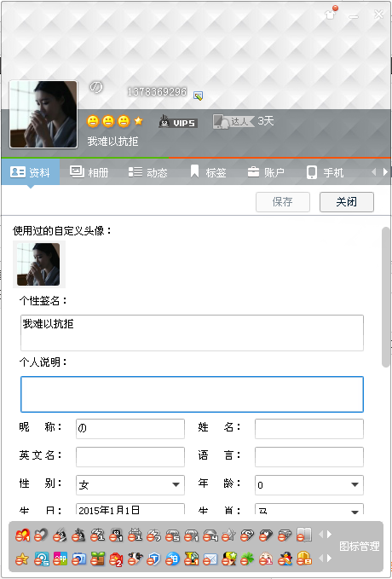
Task: Click the first smiley sun level icon
Action: 93,121
